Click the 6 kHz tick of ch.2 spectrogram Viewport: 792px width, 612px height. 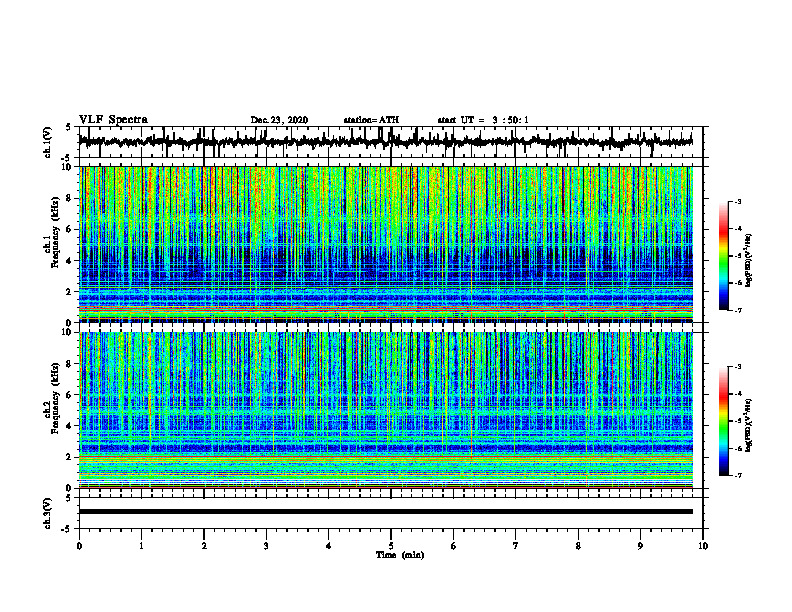(69, 395)
